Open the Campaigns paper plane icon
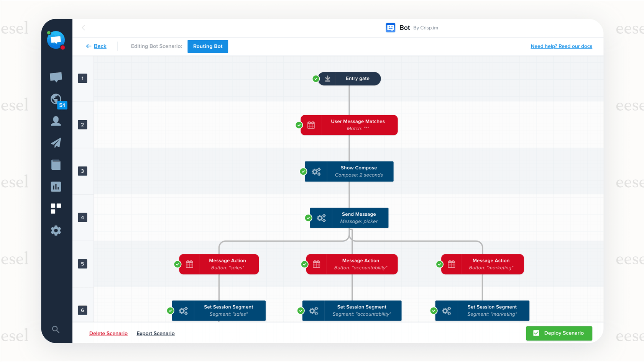The width and height of the screenshot is (644, 362). tap(56, 143)
